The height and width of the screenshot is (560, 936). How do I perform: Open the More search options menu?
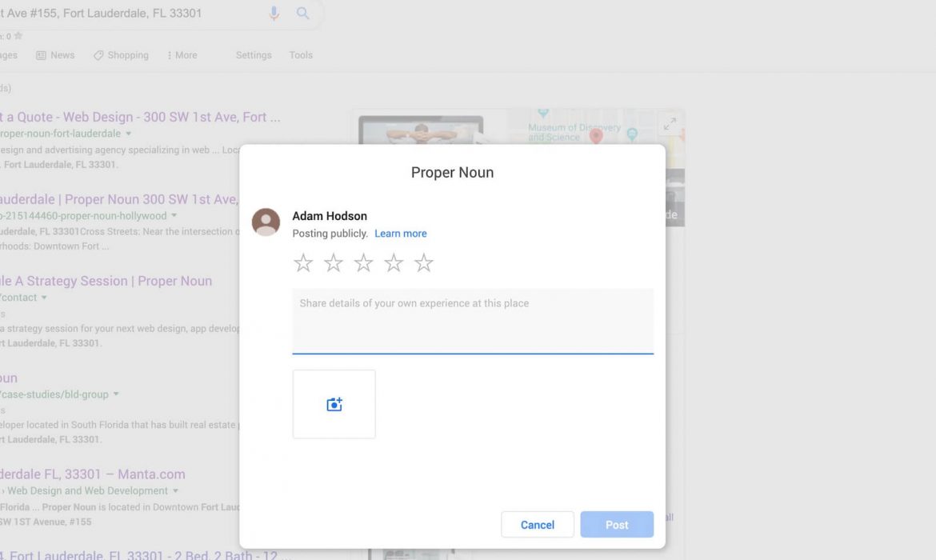[x=182, y=55]
